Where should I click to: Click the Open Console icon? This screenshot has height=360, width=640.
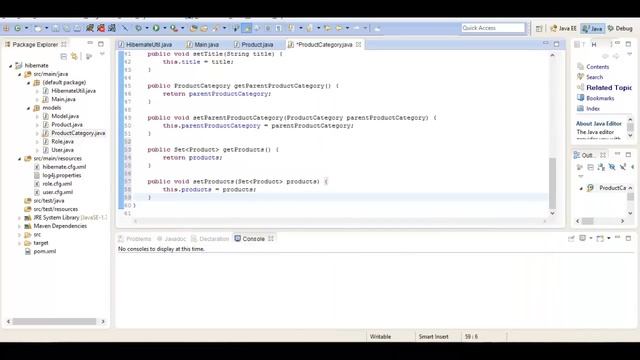600,238
